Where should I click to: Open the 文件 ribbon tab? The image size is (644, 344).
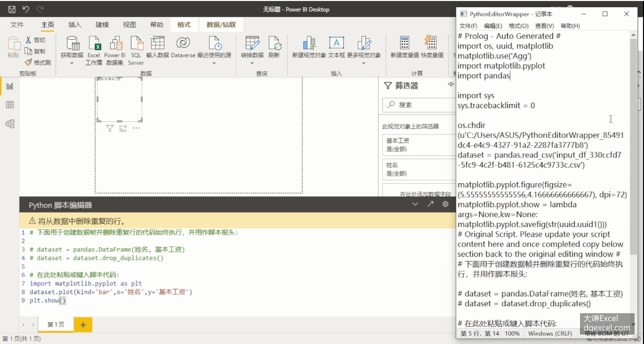(17, 25)
